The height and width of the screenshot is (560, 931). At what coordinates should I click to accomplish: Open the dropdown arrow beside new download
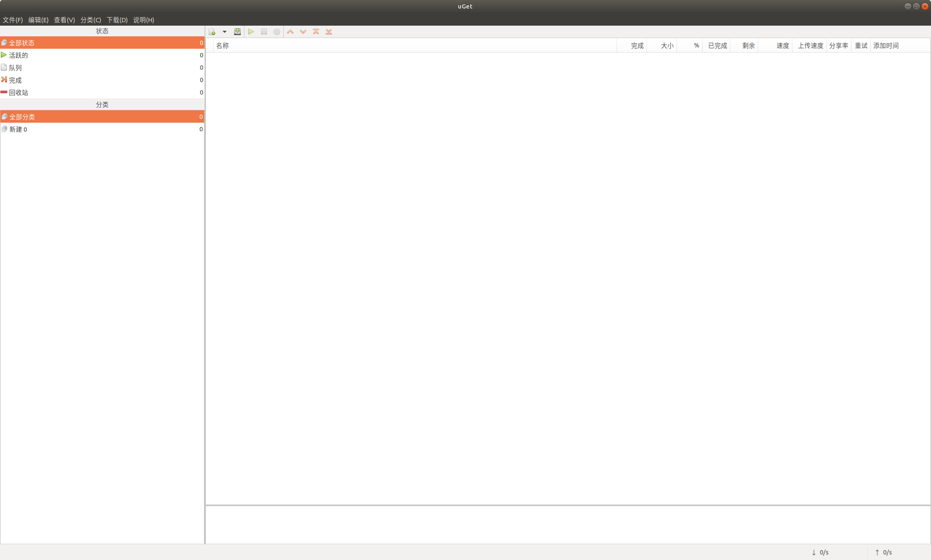click(x=224, y=32)
